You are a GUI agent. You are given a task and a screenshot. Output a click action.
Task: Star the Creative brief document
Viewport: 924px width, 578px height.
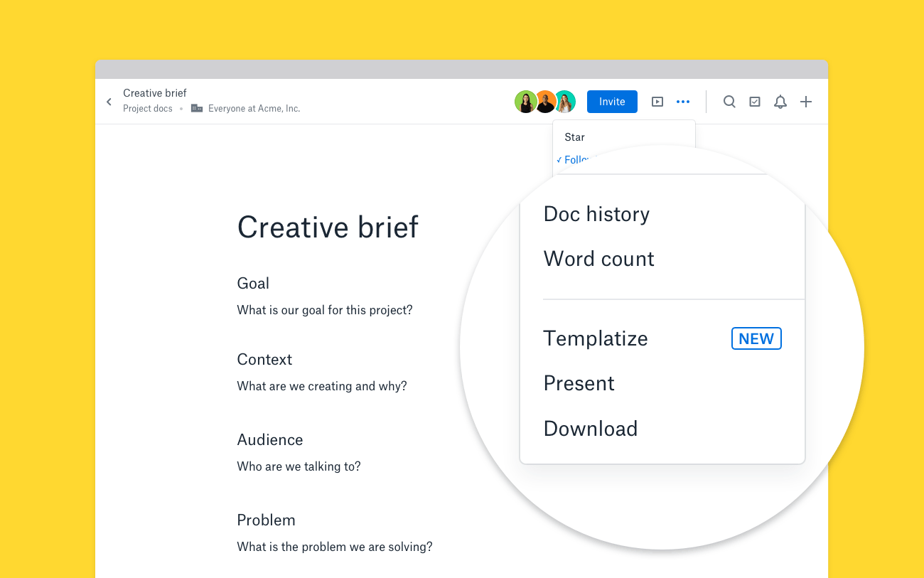click(x=574, y=137)
